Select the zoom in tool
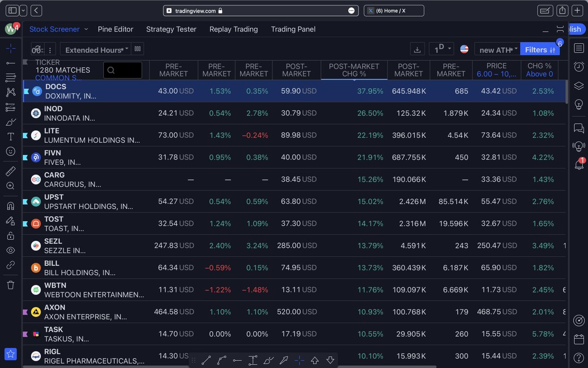Image resolution: width=588 pixels, height=368 pixels. point(11,185)
